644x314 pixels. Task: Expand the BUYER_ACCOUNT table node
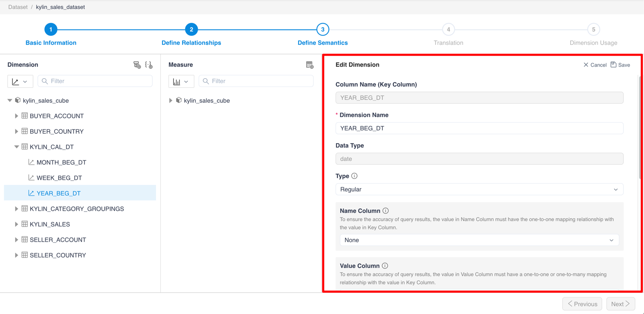coord(16,116)
